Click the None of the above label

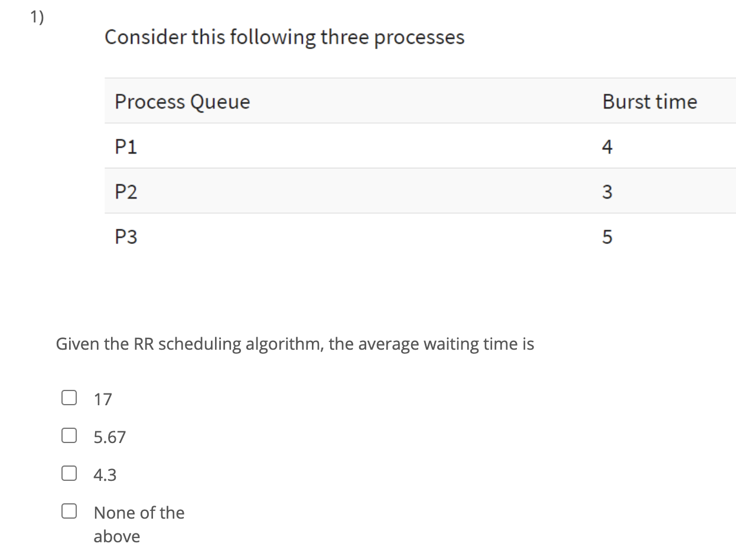(x=138, y=513)
